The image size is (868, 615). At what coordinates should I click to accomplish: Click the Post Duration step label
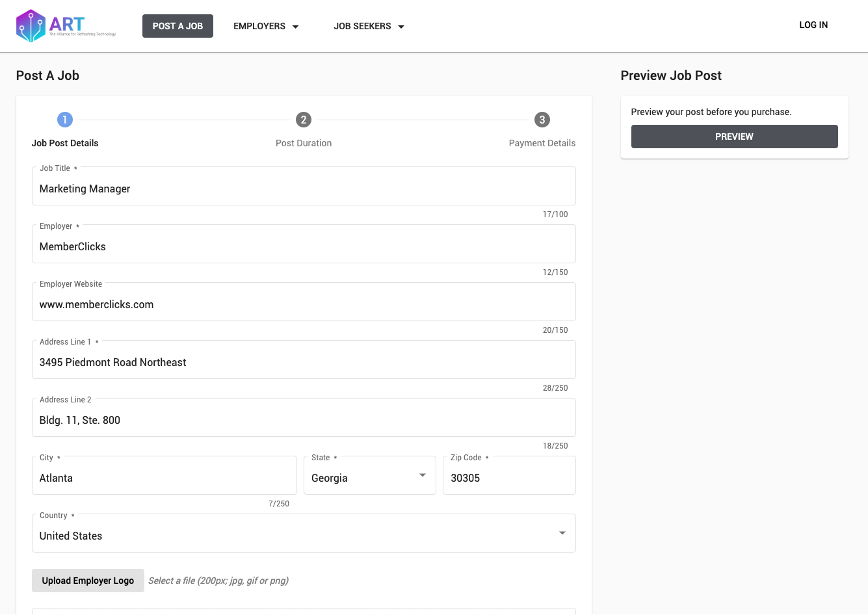[304, 143]
